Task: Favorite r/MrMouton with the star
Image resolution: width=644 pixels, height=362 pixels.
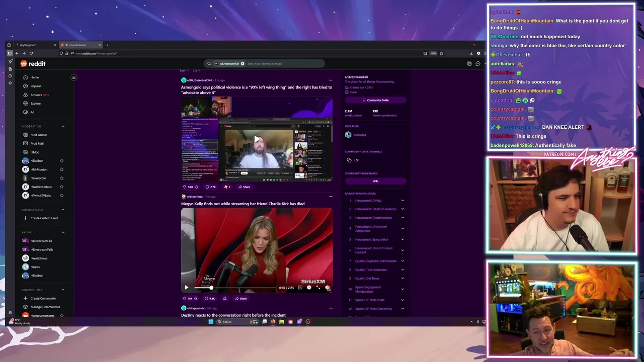Action: pyautogui.click(x=62, y=169)
